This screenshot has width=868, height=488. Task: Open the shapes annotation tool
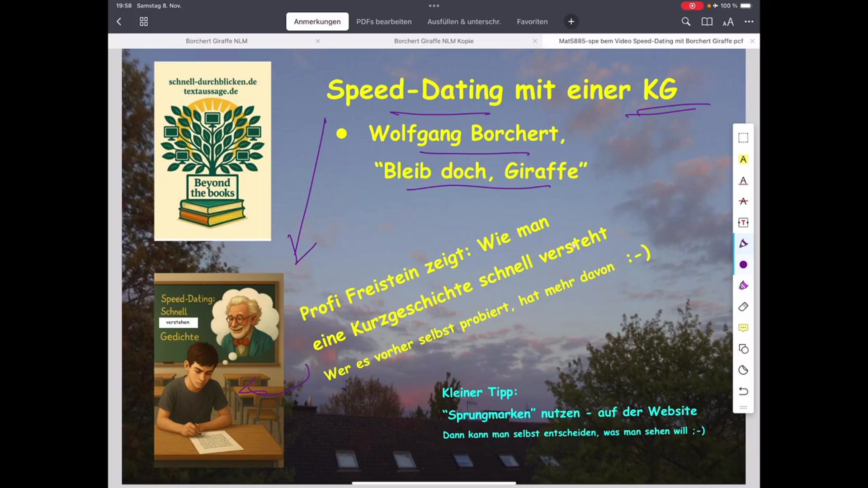point(743,348)
